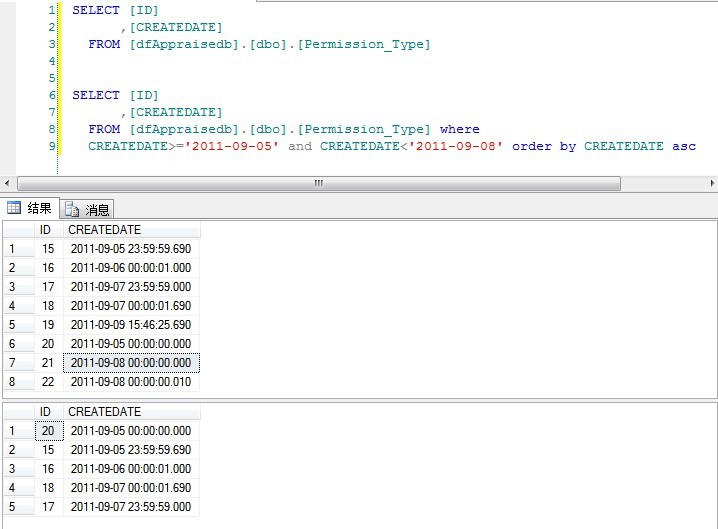Click SELECT keyword on line 6

[x=96, y=95]
